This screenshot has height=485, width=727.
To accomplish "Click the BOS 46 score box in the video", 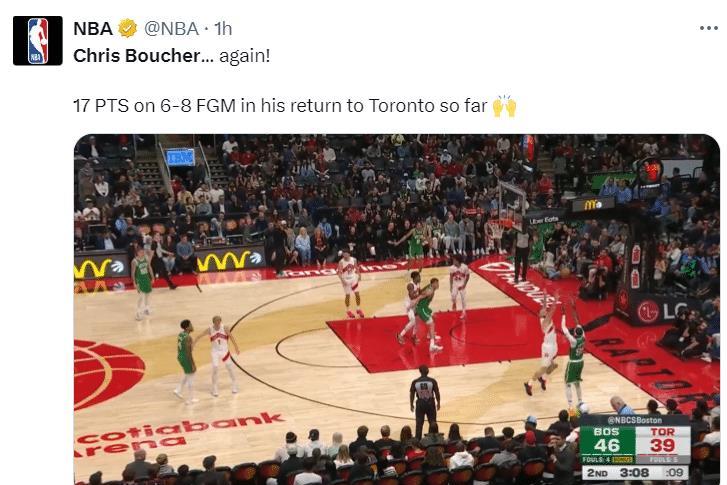I will tap(607, 441).
